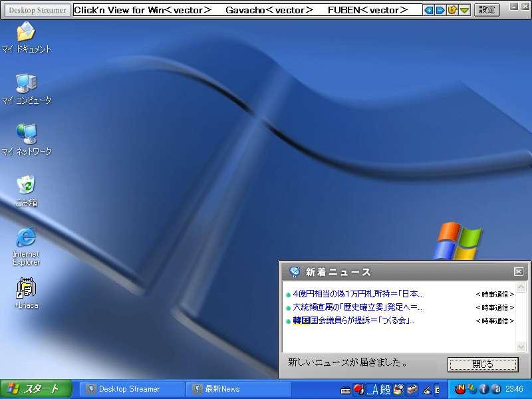
Task: Click '<時事通信>' source beside 4億円 headline
Action: 495,294
